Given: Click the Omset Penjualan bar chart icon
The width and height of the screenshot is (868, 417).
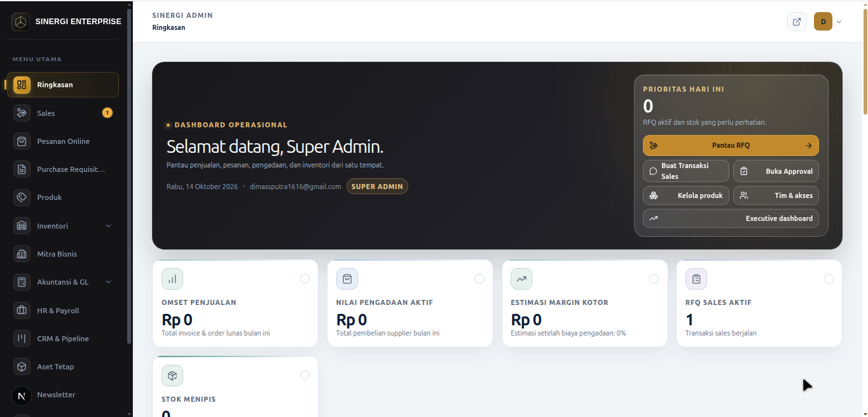Looking at the screenshot, I should 172,279.
